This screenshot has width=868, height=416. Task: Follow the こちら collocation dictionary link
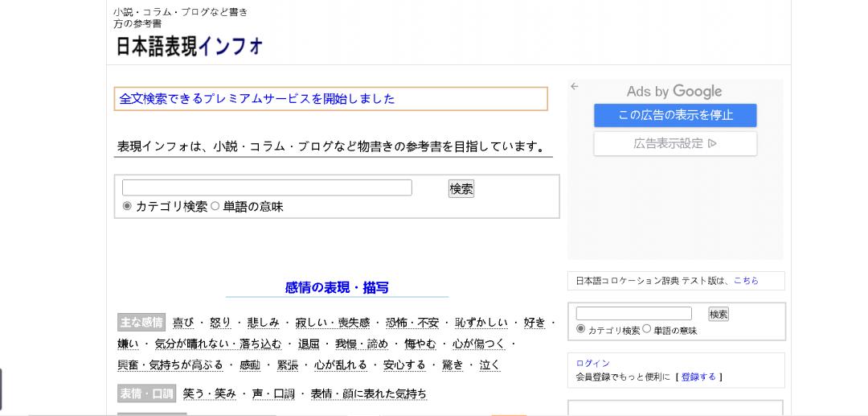(x=746, y=281)
